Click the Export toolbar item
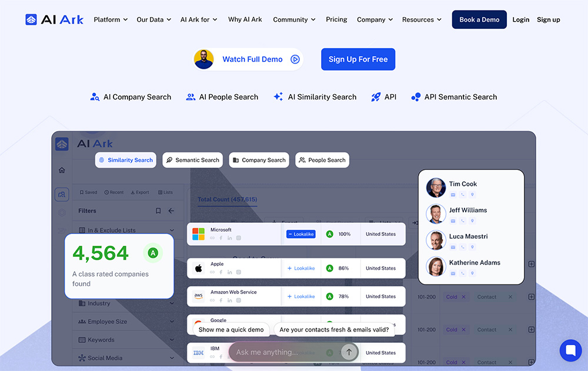588x371 pixels. click(140, 192)
